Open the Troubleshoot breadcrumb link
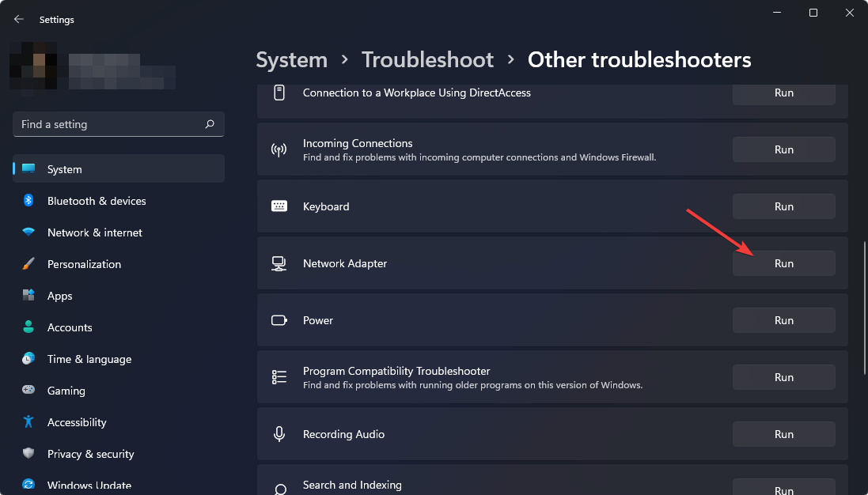The image size is (868, 495). click(x=427, y=59)
